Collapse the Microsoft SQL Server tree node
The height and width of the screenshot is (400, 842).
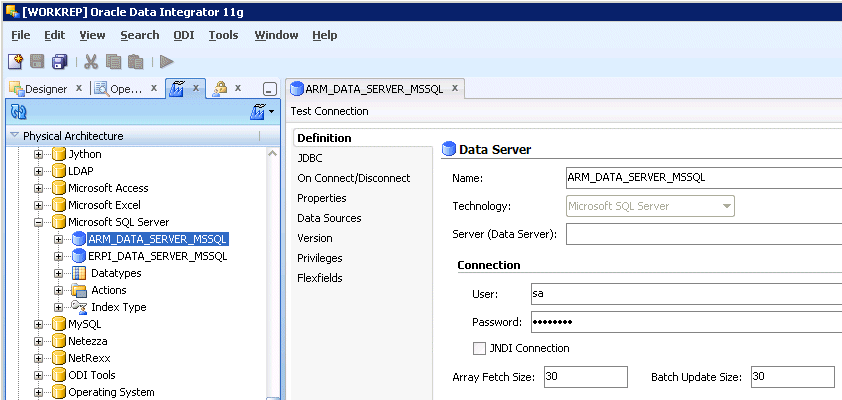click(40, 222)
